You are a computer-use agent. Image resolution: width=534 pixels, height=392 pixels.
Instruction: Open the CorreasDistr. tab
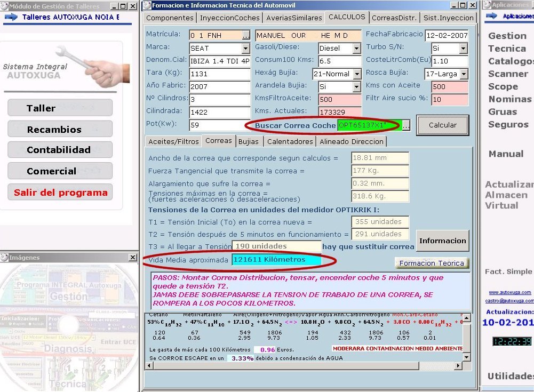coord(394,18)
